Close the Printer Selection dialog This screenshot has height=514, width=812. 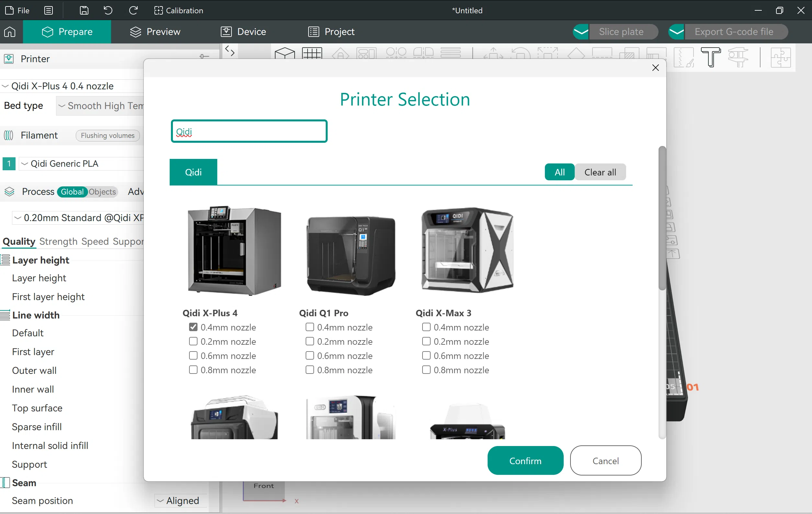pos(656,68)
